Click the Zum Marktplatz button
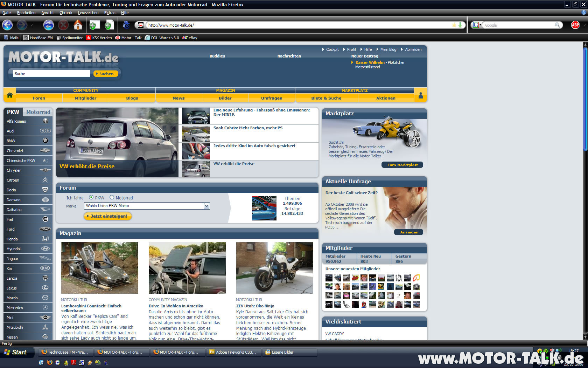 (402, 165)
